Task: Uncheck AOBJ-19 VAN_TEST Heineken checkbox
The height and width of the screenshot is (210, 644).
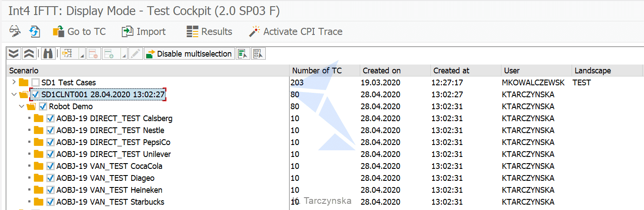Action: click(50, 190)
